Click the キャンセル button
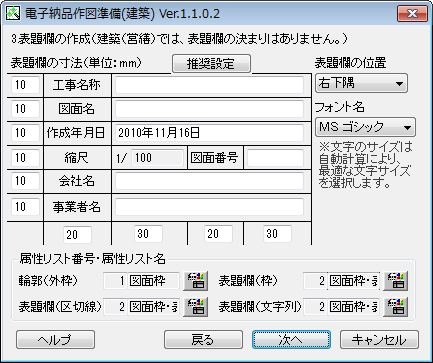Screen dimensions: 433x363 coord(379,340)
